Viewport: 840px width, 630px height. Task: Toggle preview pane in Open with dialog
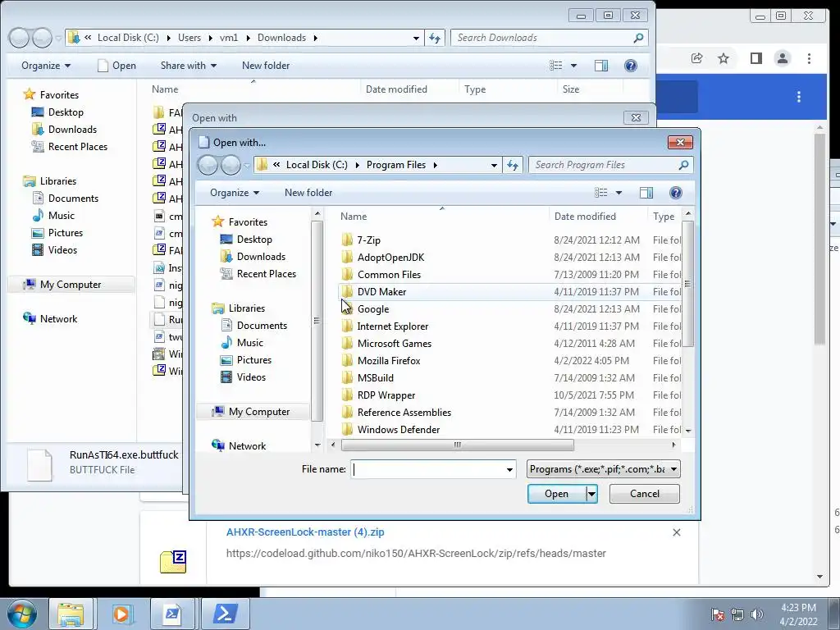646,193
